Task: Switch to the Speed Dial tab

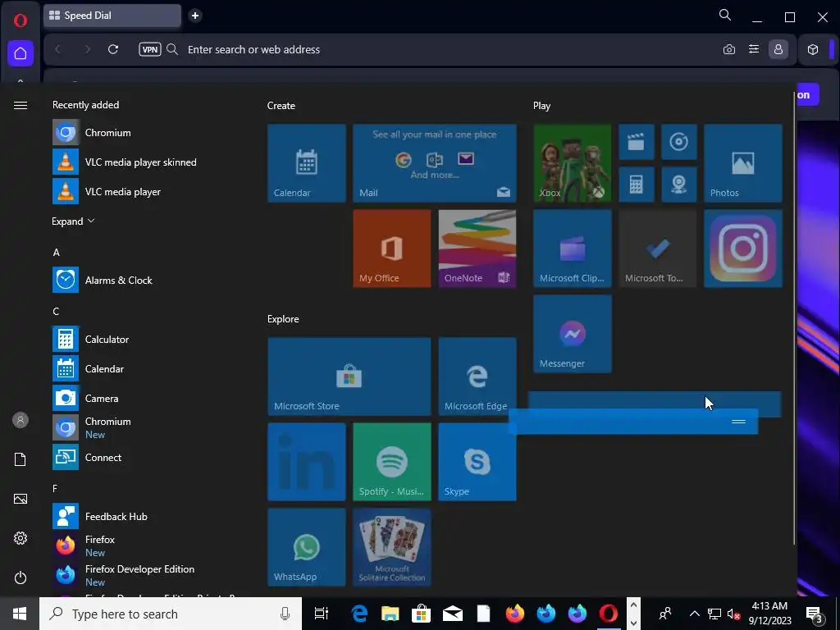Action: (x=112, y=16)
